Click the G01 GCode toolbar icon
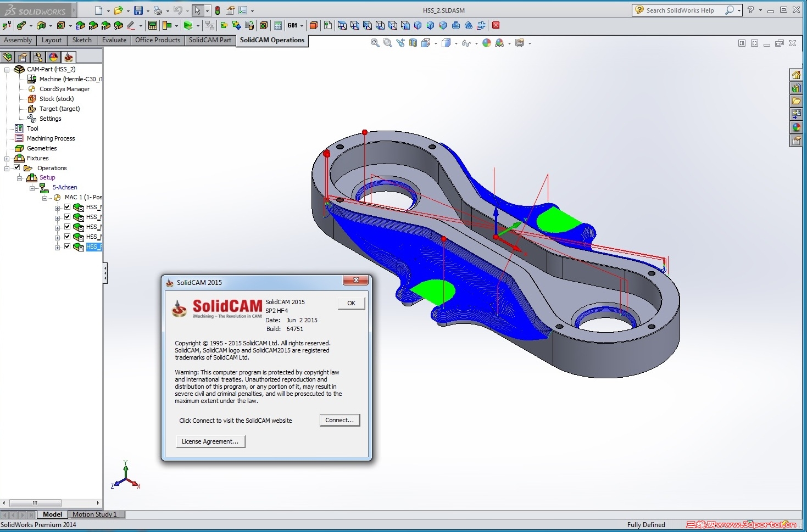Viewport: 807px width, 532px height. (x=292, y=25)
